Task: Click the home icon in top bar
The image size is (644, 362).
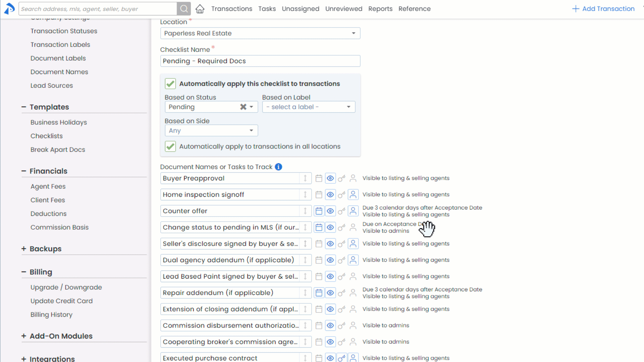Action: [x=200, y=9]
